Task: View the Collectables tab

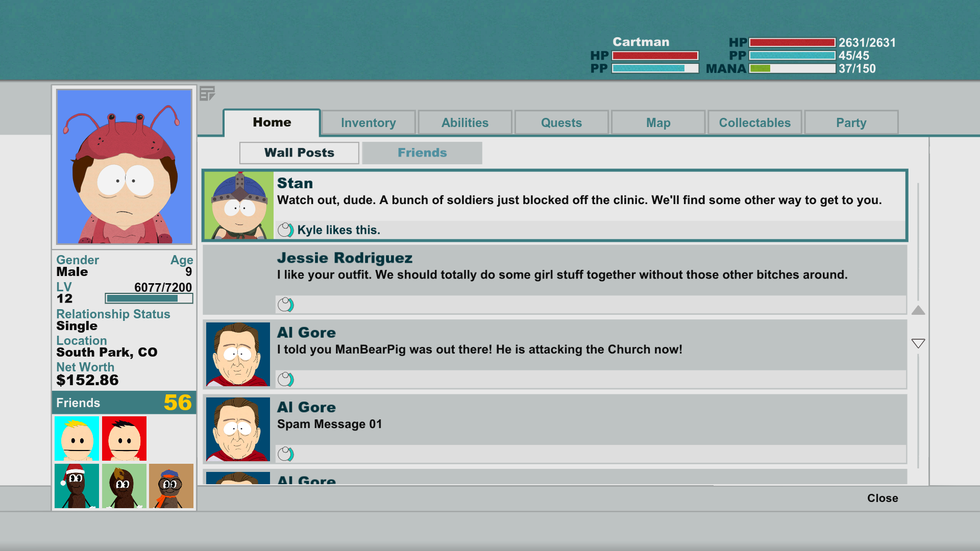Action: pyautogui.click(x=754, y=123)
